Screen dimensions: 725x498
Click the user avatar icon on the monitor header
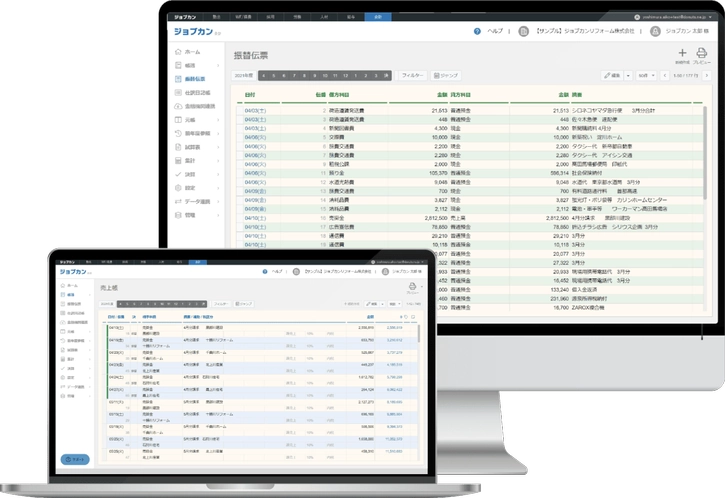point(655,31)
